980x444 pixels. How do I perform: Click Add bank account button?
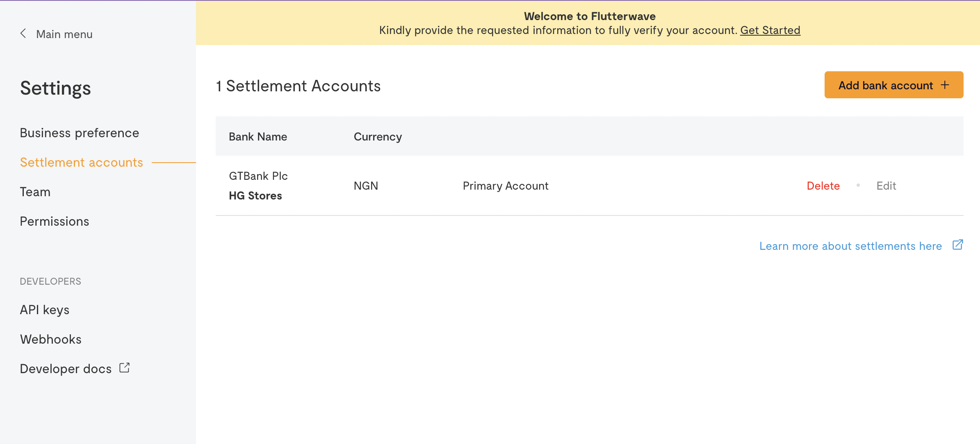(894, 85)
